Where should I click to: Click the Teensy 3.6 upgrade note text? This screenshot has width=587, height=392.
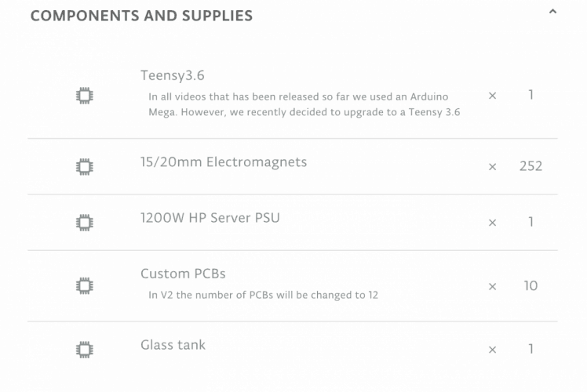304,104
